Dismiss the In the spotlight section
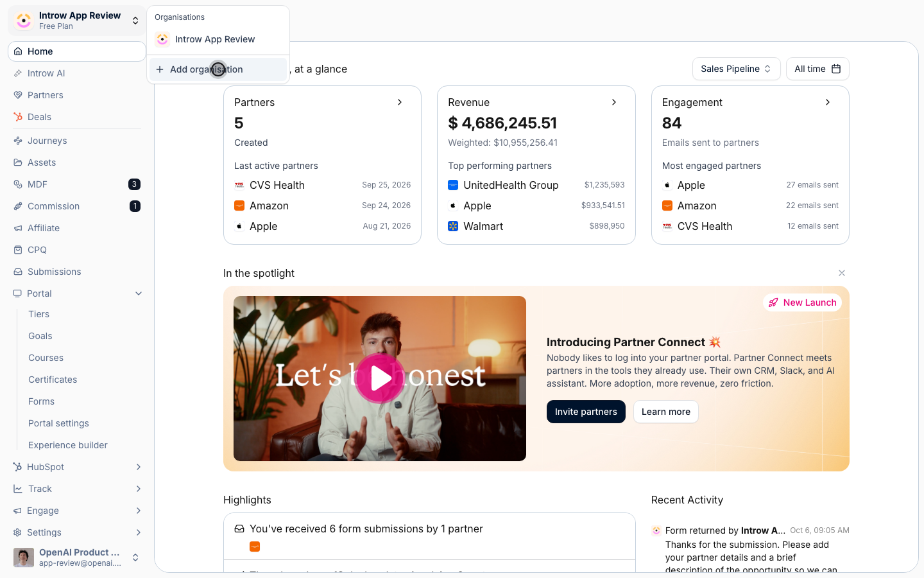The width and height of the screenshot is (924, 578). click(842, 273)
